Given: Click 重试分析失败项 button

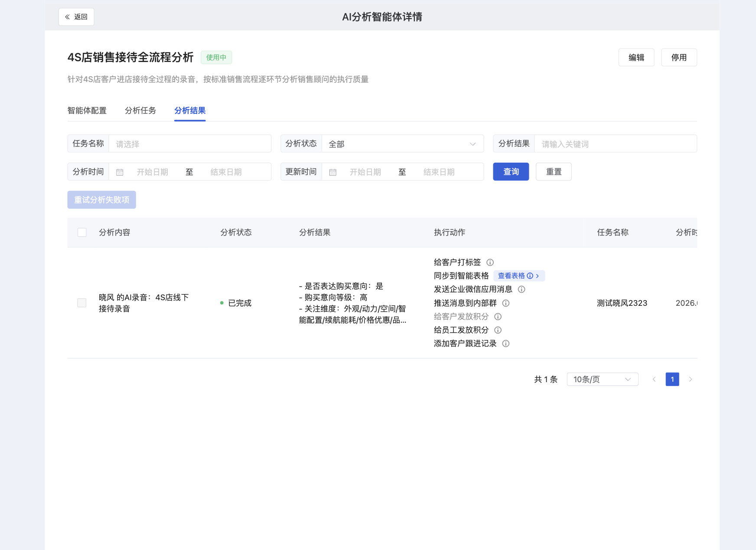Looking at the screenshot, I should click(102, 200).
